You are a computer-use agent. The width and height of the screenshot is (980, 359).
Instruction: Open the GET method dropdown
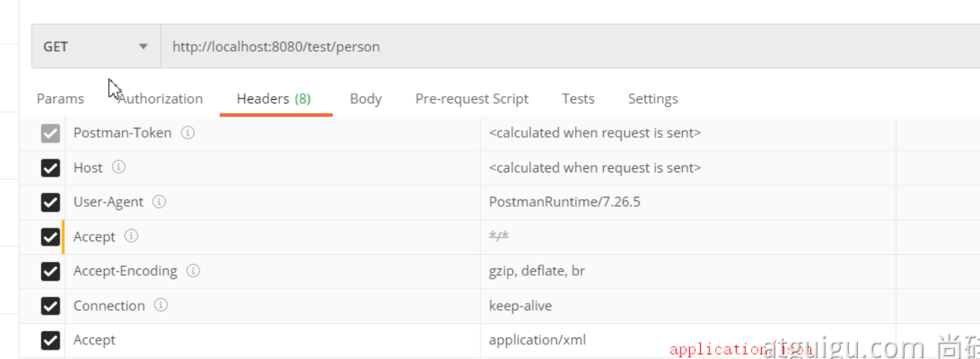coord(95,47)
